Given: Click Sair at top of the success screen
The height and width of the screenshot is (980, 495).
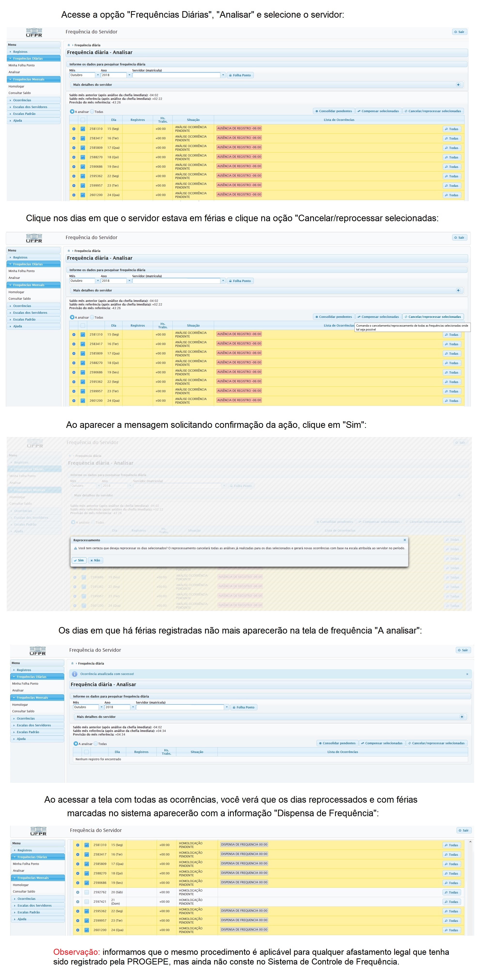Looking at the screenshot, I should tap(464, 650).
